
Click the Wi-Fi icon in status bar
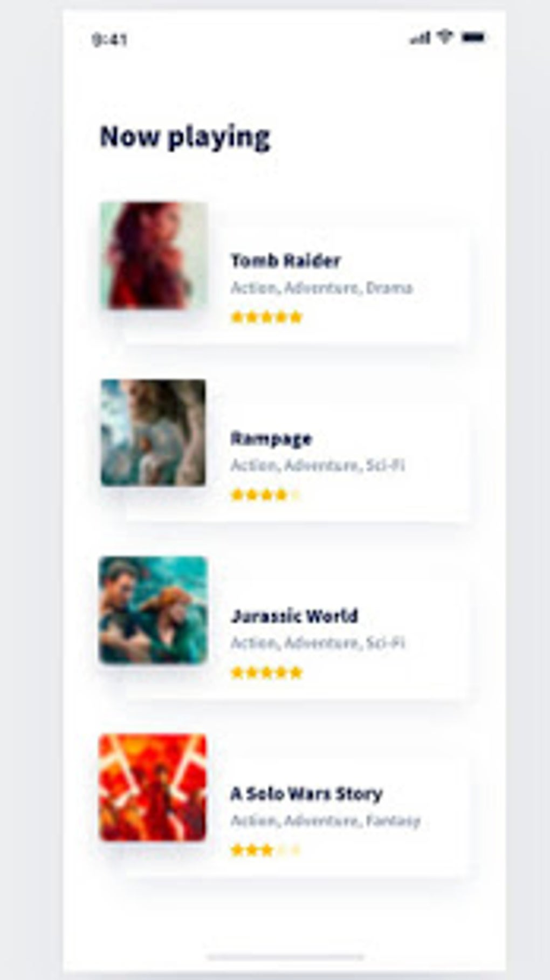[x=445, y=37]
